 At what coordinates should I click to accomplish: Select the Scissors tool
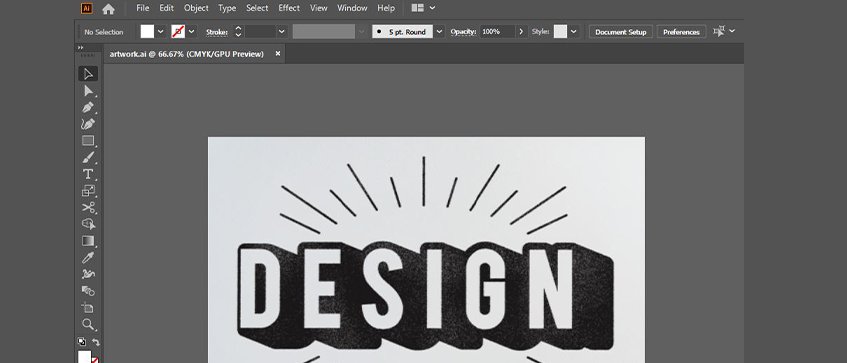point(88,207)
